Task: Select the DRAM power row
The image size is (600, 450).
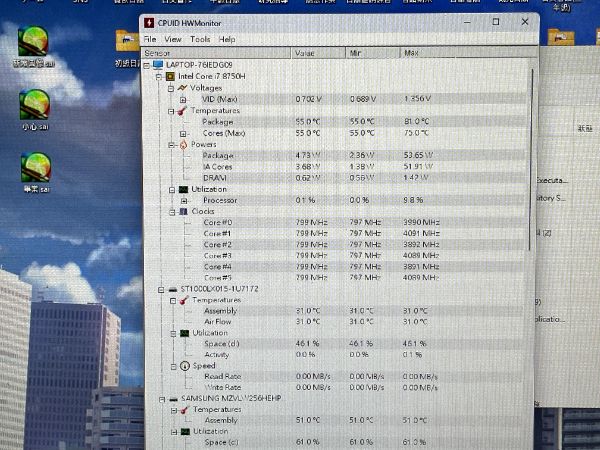Action: coord(362,178)
